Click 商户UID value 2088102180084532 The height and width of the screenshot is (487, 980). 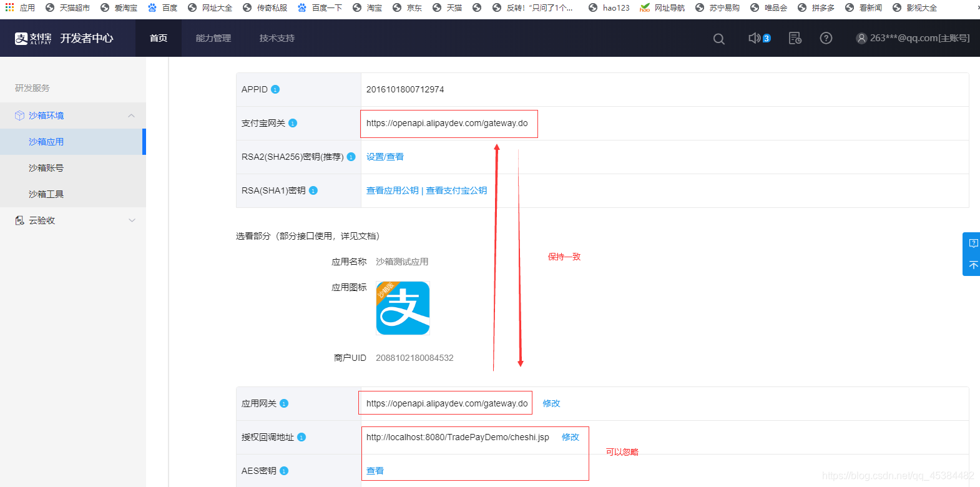point(414,358)
